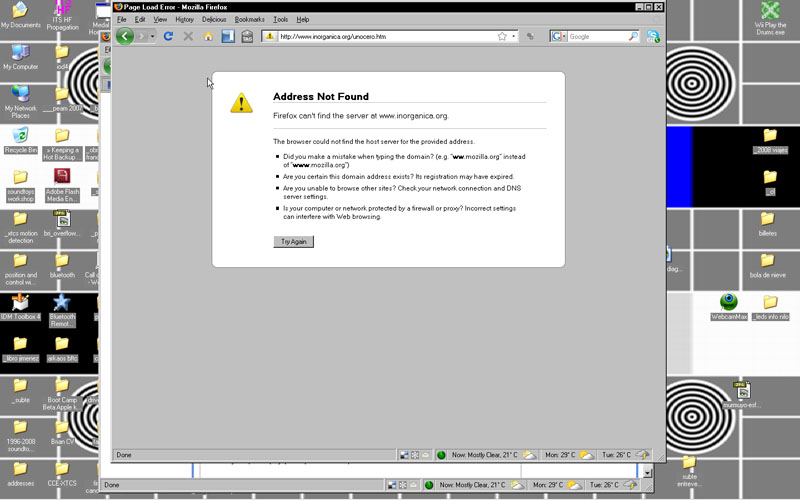Click the Forward arrow in the navigation toolbar
Viewport: 800px width, 500px height.
pos(142,36)
